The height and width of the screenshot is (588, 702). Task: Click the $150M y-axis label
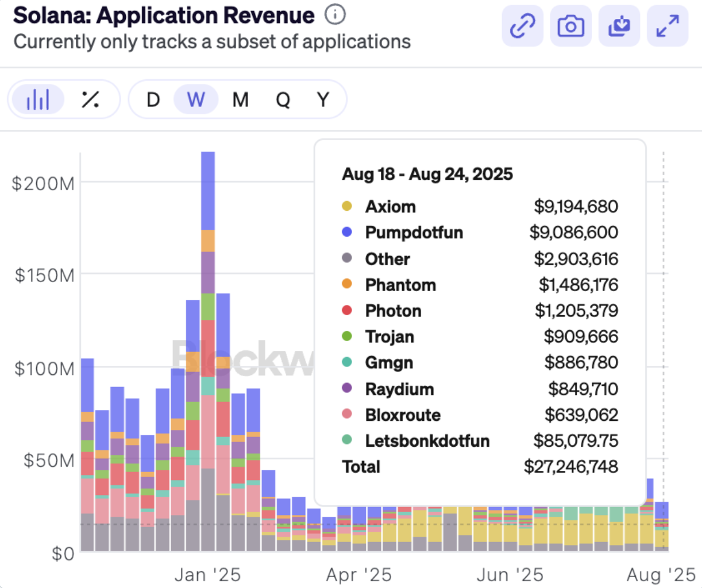(45, 276)
